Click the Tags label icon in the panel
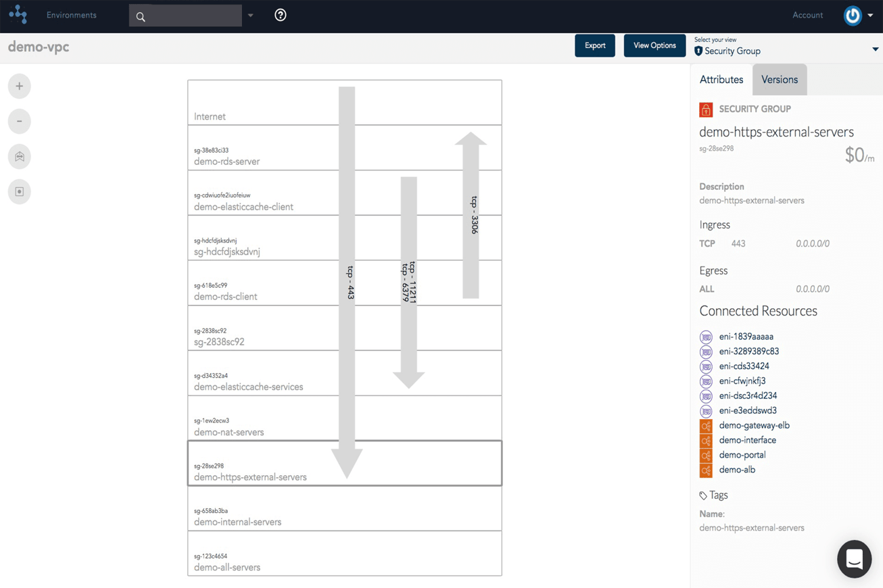The height and width of the screenshot is (588, 883). pos(703,495)
